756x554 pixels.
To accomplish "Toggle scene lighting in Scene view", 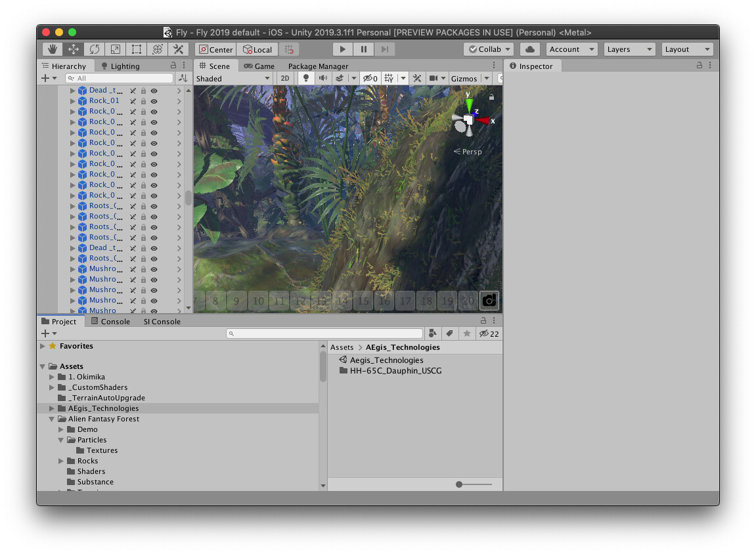I will point(305,77).
